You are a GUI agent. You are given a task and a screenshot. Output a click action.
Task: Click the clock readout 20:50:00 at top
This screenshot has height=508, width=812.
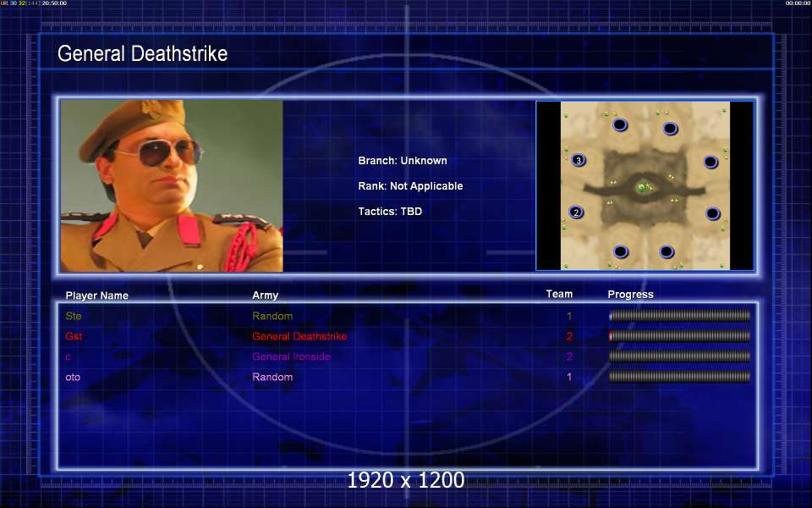click(x=54, y=3)
